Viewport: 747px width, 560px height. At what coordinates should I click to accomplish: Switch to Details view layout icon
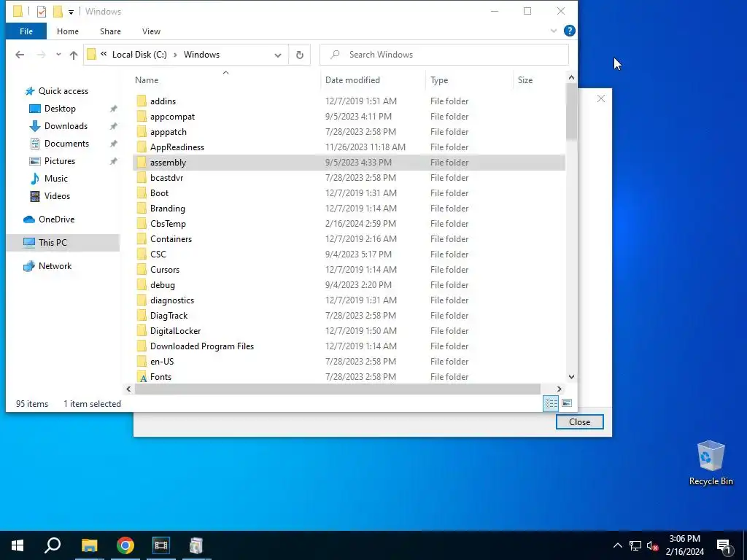click(551, 403)
